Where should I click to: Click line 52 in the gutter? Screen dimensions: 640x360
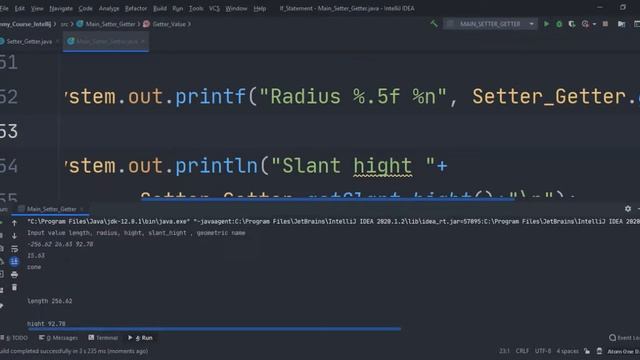click(9, 97)
